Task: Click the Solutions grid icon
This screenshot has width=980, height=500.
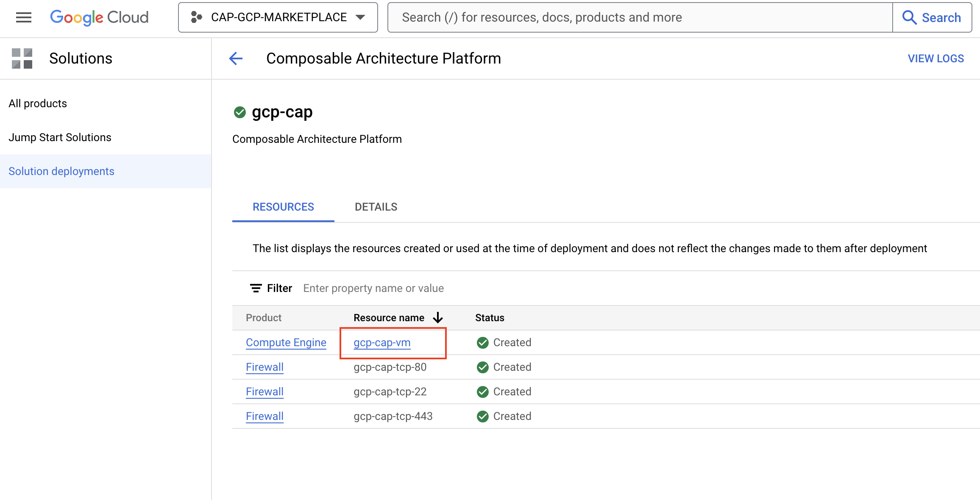Action: pos(22,58)
